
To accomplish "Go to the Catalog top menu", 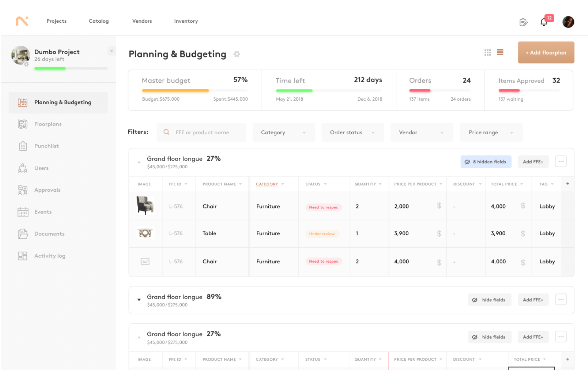I will 99,21.
